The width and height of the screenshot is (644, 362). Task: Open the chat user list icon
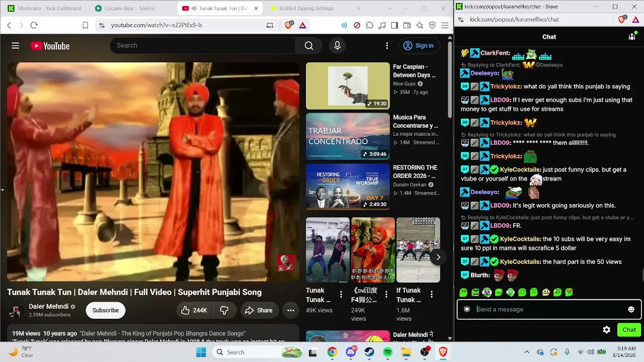[x=632, y=37]
